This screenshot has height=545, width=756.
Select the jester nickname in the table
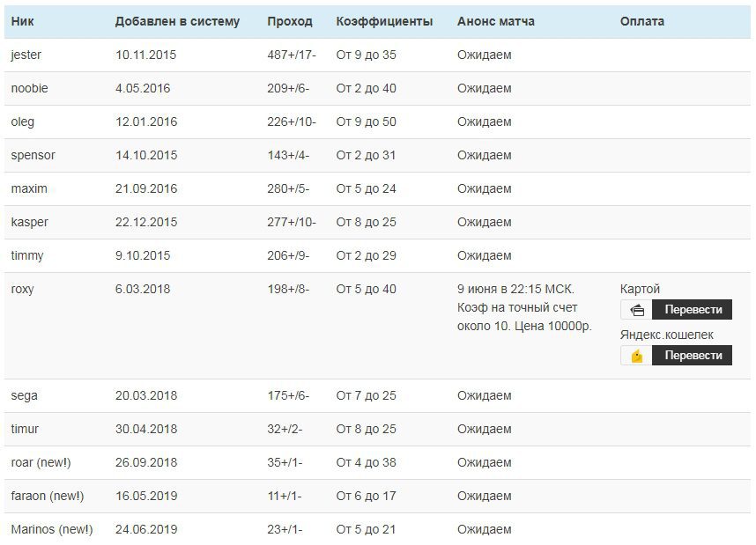(x=26, y=55)
